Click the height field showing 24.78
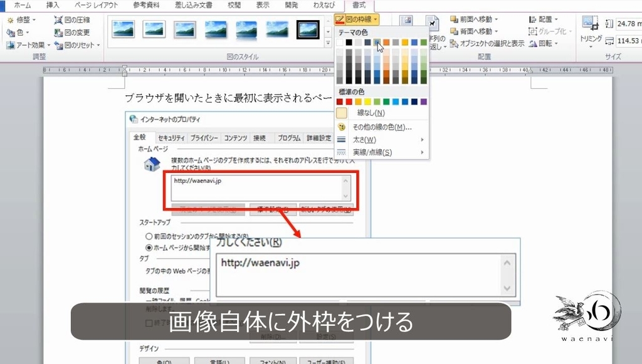This screenshot has width=642, height=364. pos(628,24)
